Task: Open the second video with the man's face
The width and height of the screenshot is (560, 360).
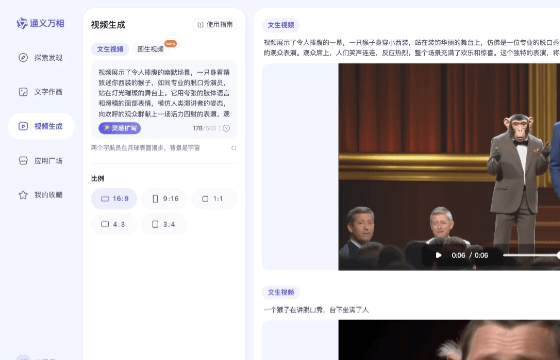Action: pos(449,340)
